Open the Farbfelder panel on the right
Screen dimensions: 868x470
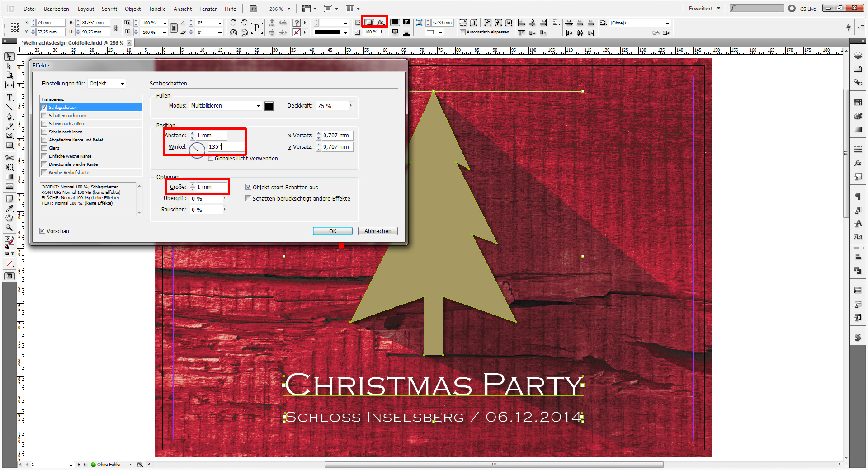coord(858,102)
